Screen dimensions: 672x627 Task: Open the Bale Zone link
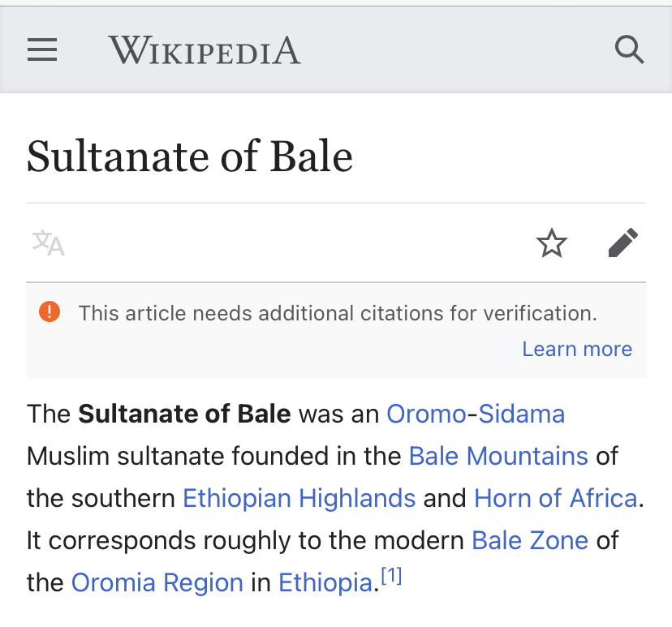click(x=530, y=540)
